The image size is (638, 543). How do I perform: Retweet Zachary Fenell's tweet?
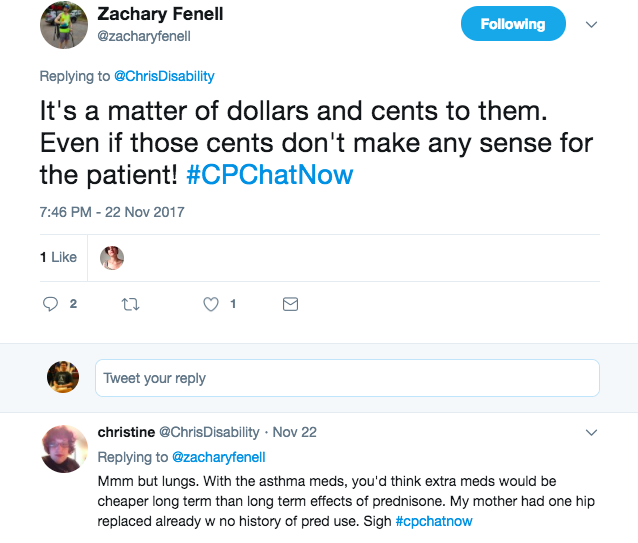tap(129, 304)
